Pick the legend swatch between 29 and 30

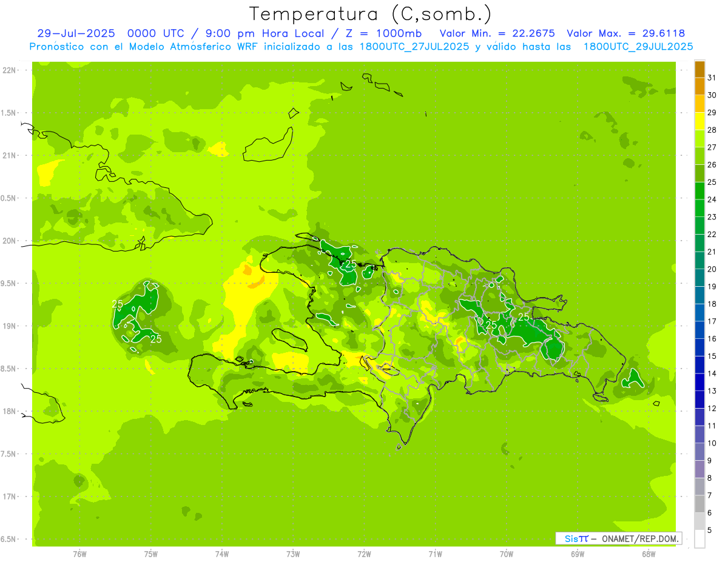pyautogui.click(x=699, y=104)
